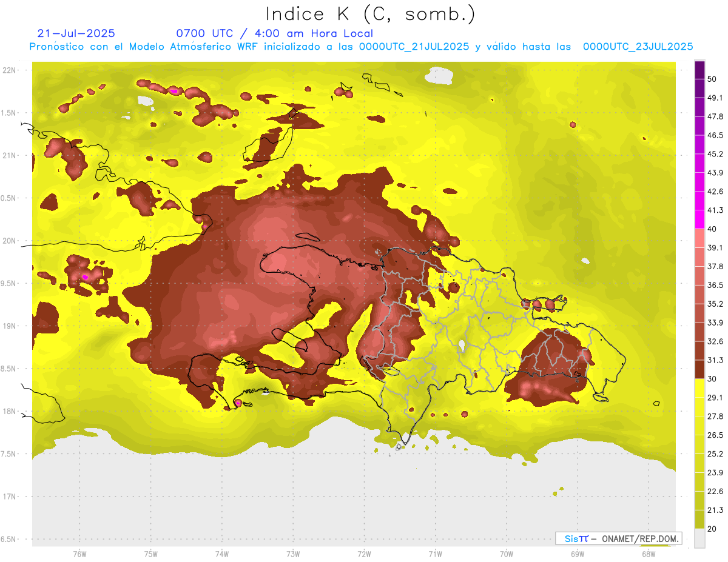Screen dimensions: 728x562
Task: Click the legend value "30"
Action: tap(713, 379)
